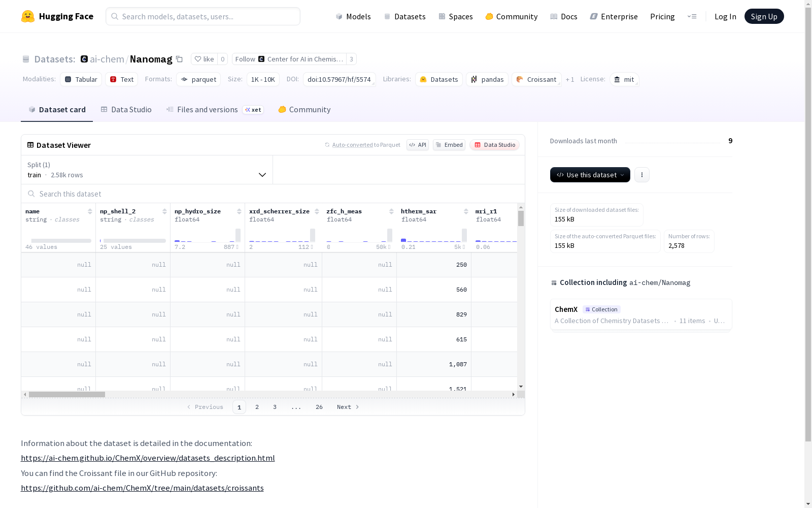Click the htherm_sar cell with value 1,087
Screen dimensions: 812x508
(x=434, y=364)
